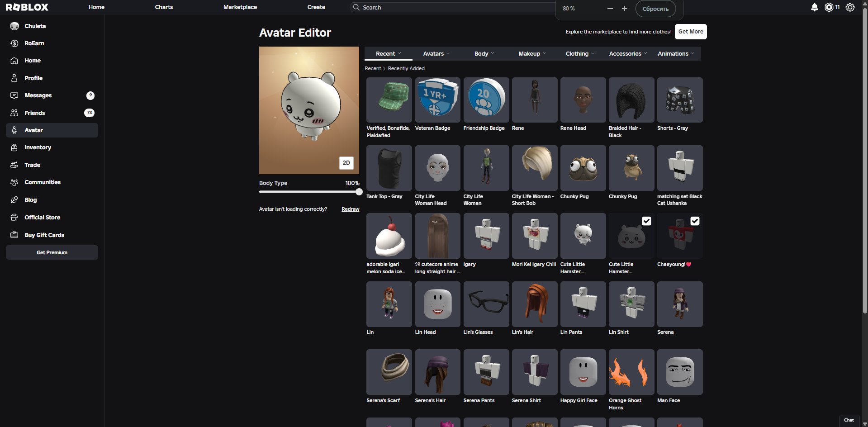
Task: Select the Lin's Glasses item
Action: tap(486, 304)
